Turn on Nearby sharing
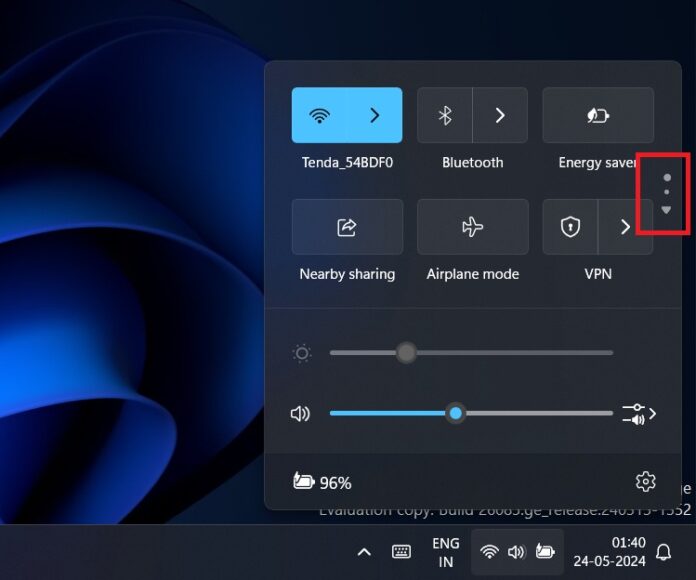 pos(347,227)
